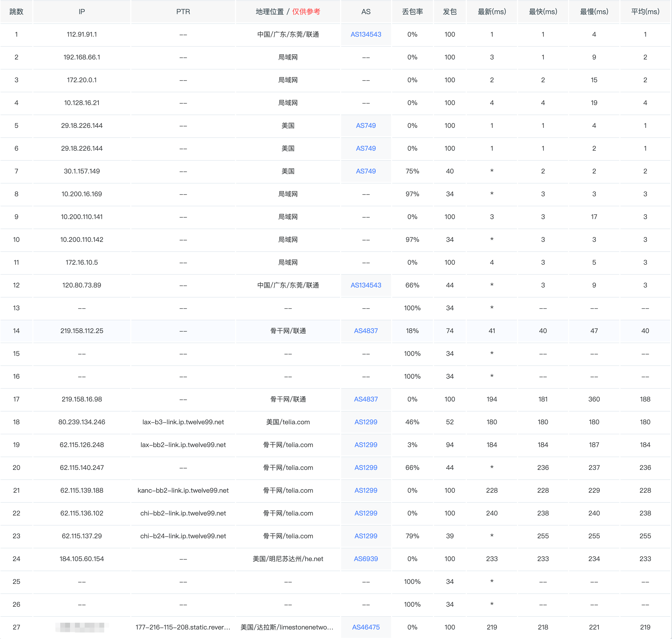Screen dimensions: 672x639
Task: Click the blurred IP in hop 27
Action: click(82, 627)
